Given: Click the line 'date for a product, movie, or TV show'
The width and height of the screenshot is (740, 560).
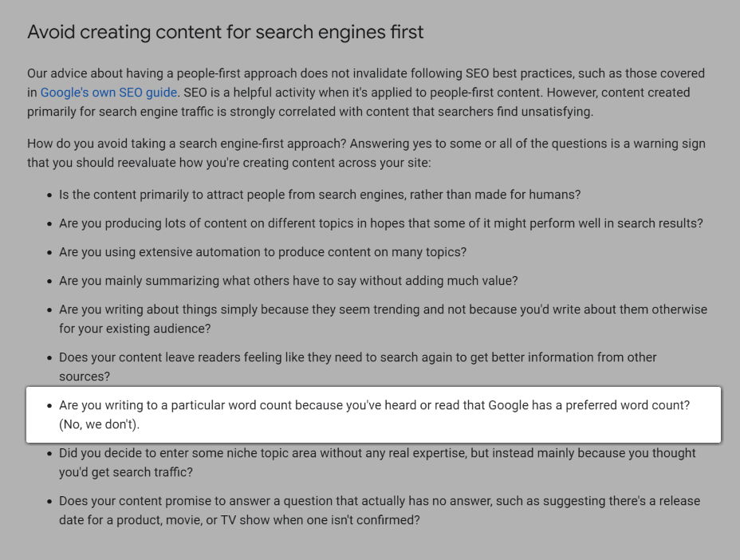Looking at the screenshot, I should pos(239,520).
